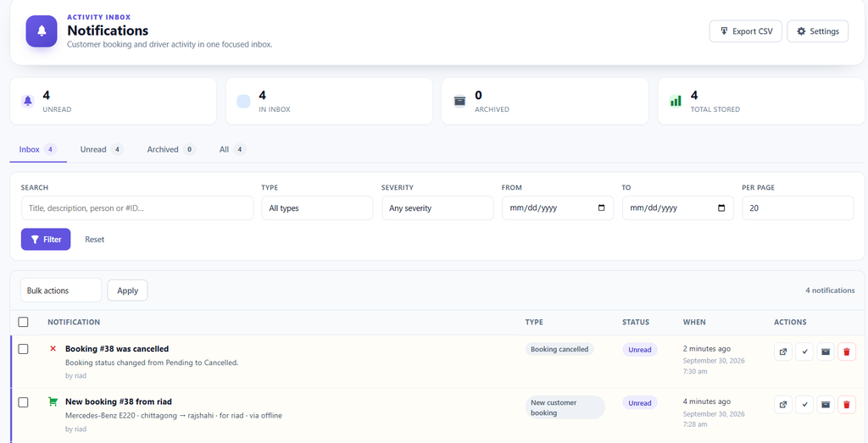The width and height of the screenshot is (868, 443).
Task: Click Unread status badge on New booking row
Action: pos(640,402)
